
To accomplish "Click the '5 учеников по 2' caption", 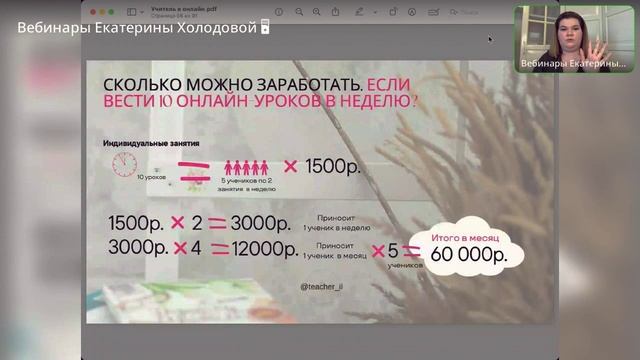I will [x=247, y=180].
